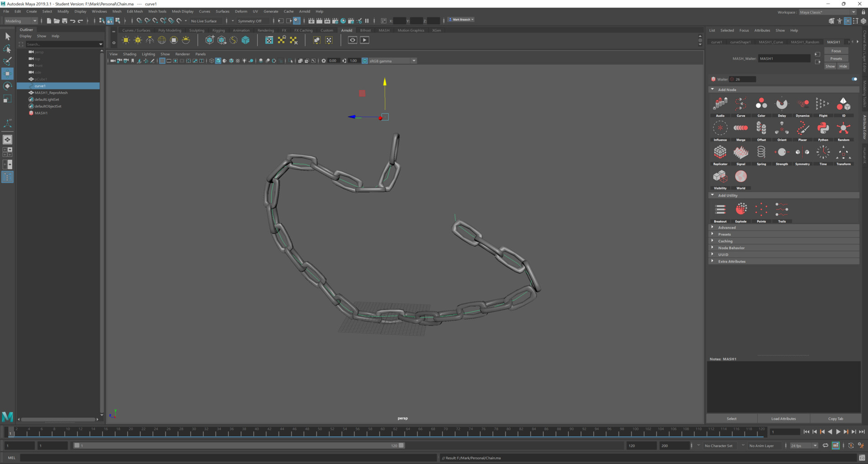Expand the Advanced section in the Attribute Editor
Screen dimensions: 868x464
pyautogui.click(x=727, y=227)
